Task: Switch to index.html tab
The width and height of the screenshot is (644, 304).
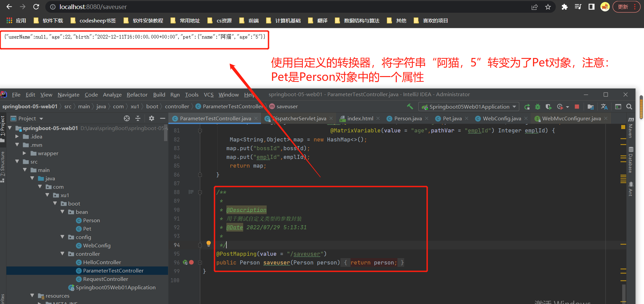Action: (360, 119)
